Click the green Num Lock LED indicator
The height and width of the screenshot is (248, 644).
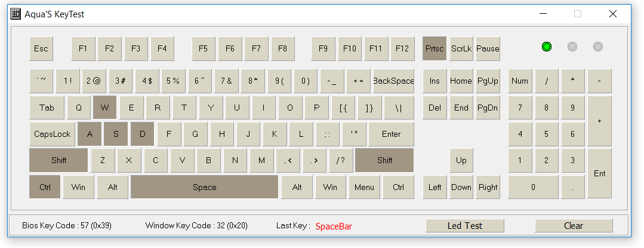546,47
